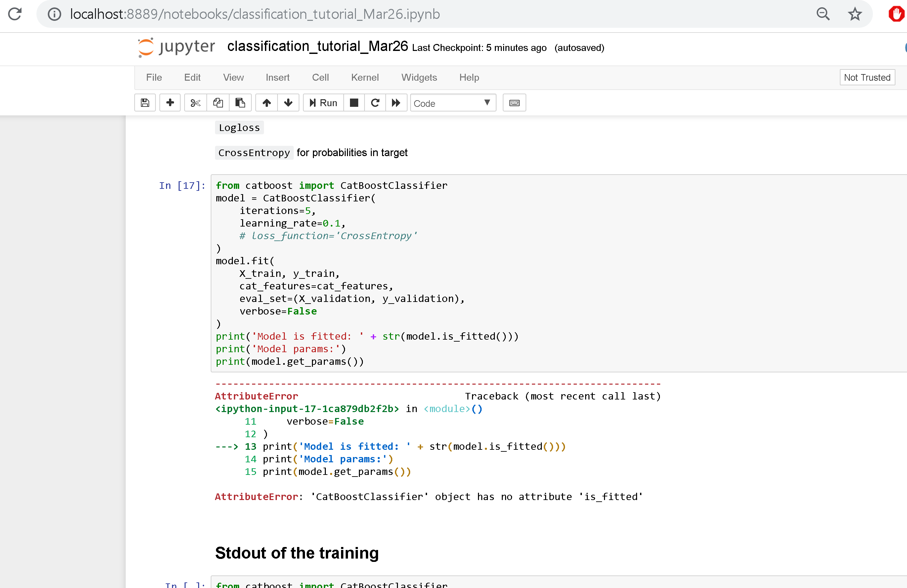Restart the kernel using the refresh icon
The height and width of the screenshot is (588, 907).
click(x=375, y=103)
